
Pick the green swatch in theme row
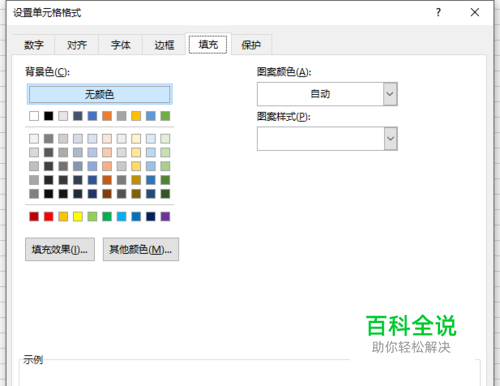click(165, 116)
